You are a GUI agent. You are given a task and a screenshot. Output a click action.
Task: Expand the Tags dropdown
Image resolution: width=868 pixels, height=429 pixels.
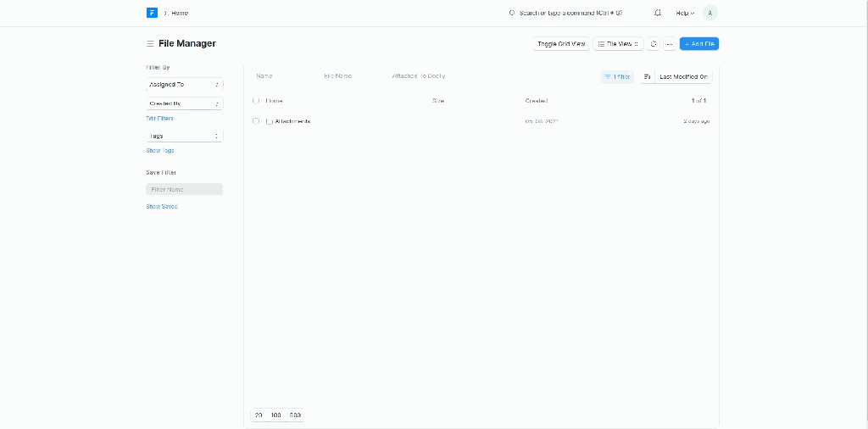click(x=184, y=136)
